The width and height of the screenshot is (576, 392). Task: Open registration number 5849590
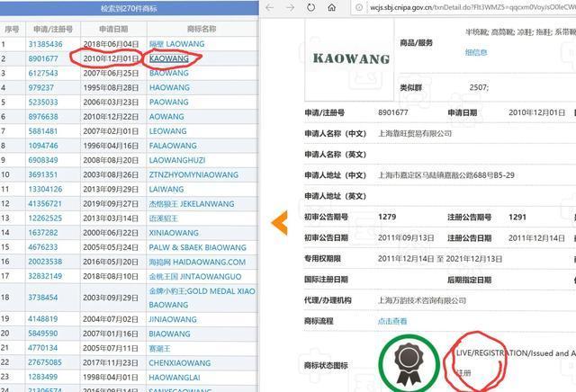point(43,334)
